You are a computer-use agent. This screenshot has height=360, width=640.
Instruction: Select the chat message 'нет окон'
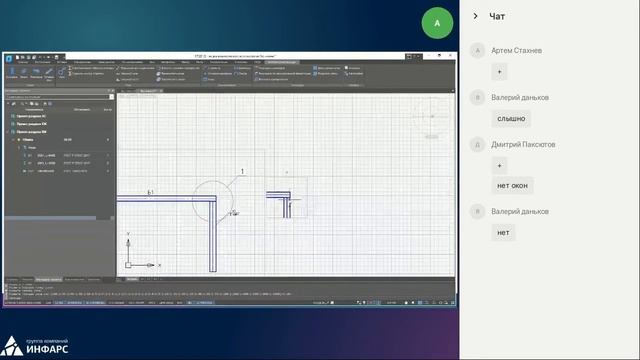[512, 186]
